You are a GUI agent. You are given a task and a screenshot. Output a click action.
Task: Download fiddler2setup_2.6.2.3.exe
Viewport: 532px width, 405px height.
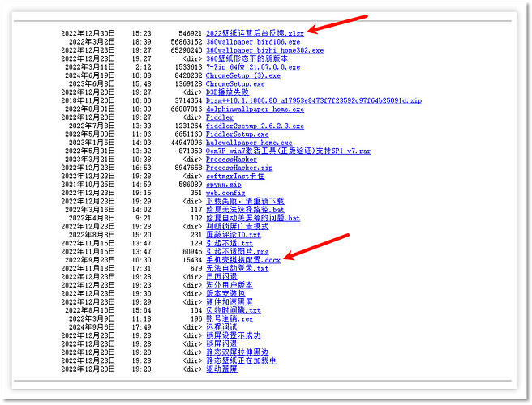click(255, 126)
